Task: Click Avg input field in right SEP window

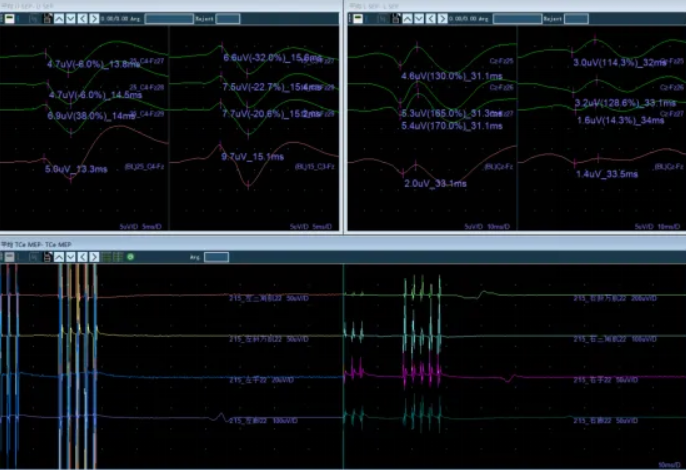Action: point(517,18)
